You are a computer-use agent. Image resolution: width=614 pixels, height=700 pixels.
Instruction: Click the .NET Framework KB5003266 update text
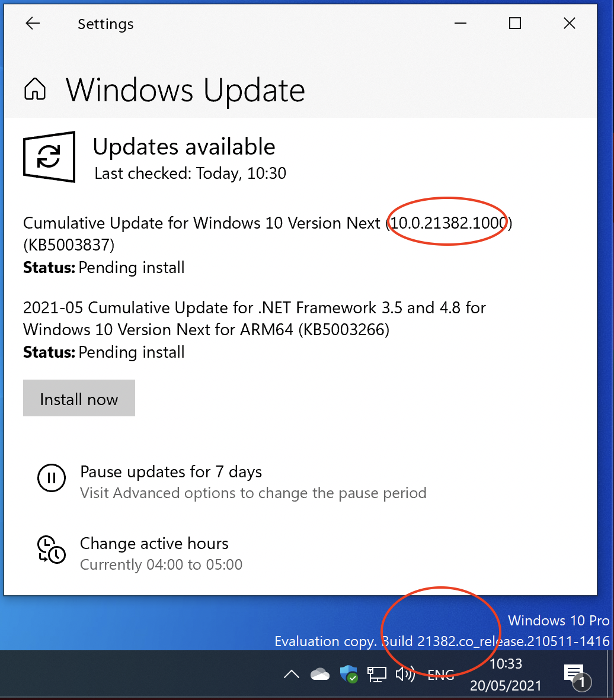click(254, 318)
